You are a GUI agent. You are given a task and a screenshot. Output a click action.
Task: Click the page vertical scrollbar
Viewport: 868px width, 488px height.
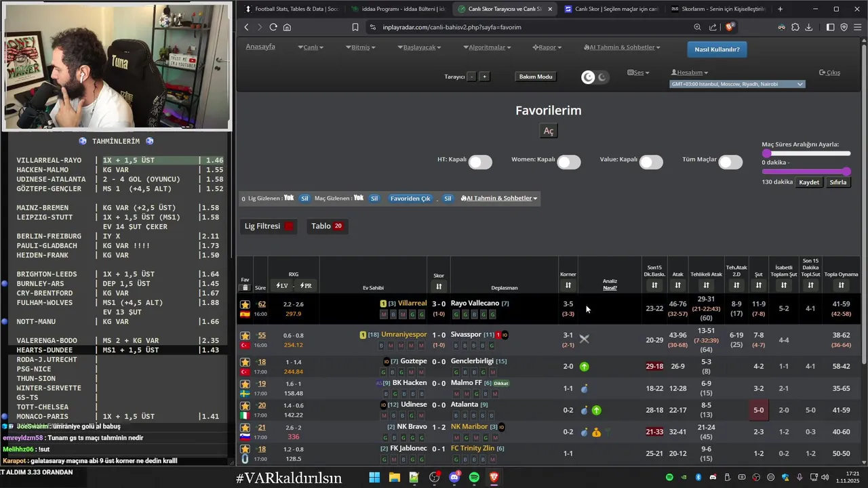pyautogui.click(x=864, y=203)
